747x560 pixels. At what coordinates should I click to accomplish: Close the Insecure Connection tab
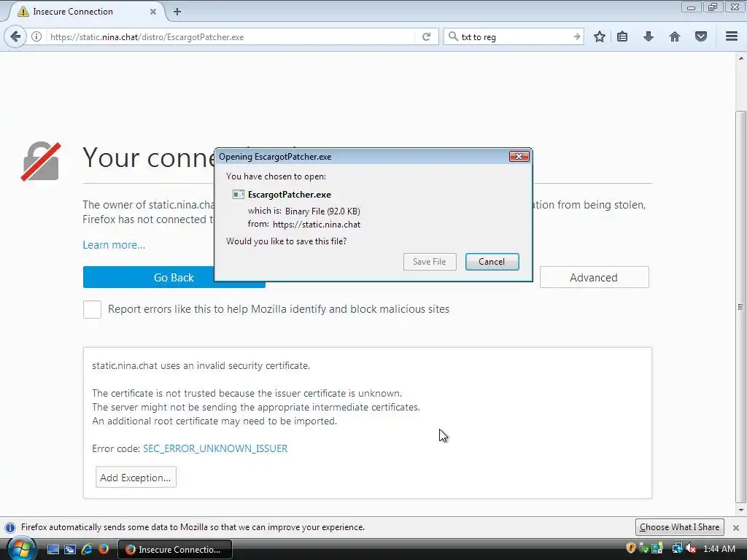click(x=153, y=12)
